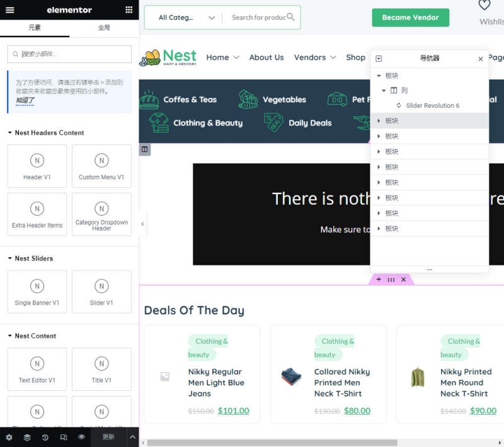
Task: Open page settings gear icon
Action: click(9, 437)
